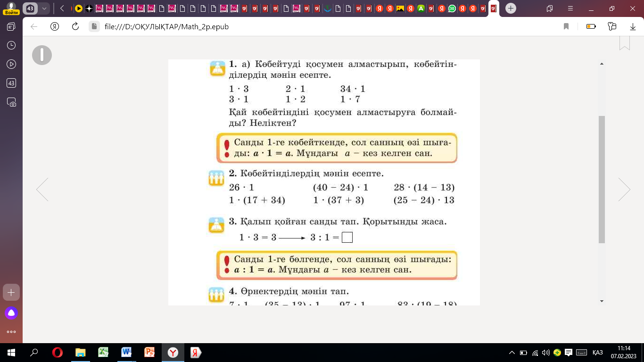Viewport: 644px width, 362px height.
Task: Switch to the green letter A tab
Action: [x=421, y=8]
